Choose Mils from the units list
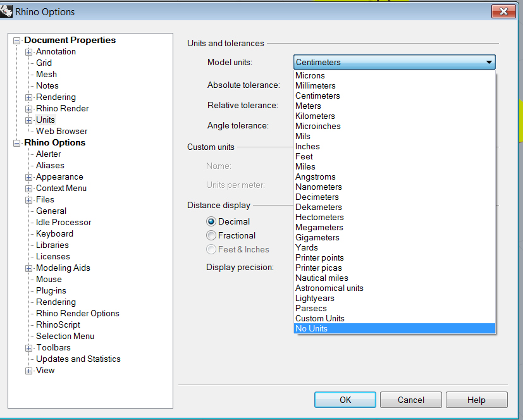Screen dimensions: 523x420 [394, 137]
